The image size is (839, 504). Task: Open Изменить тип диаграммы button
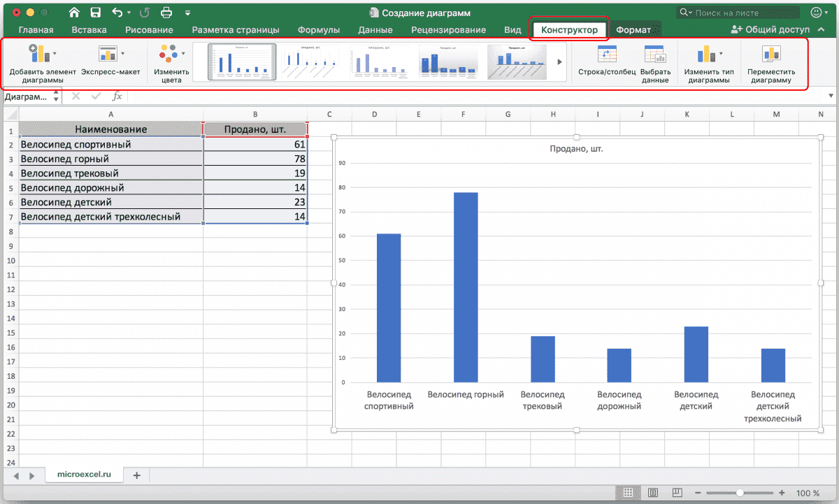coord(710,55)
